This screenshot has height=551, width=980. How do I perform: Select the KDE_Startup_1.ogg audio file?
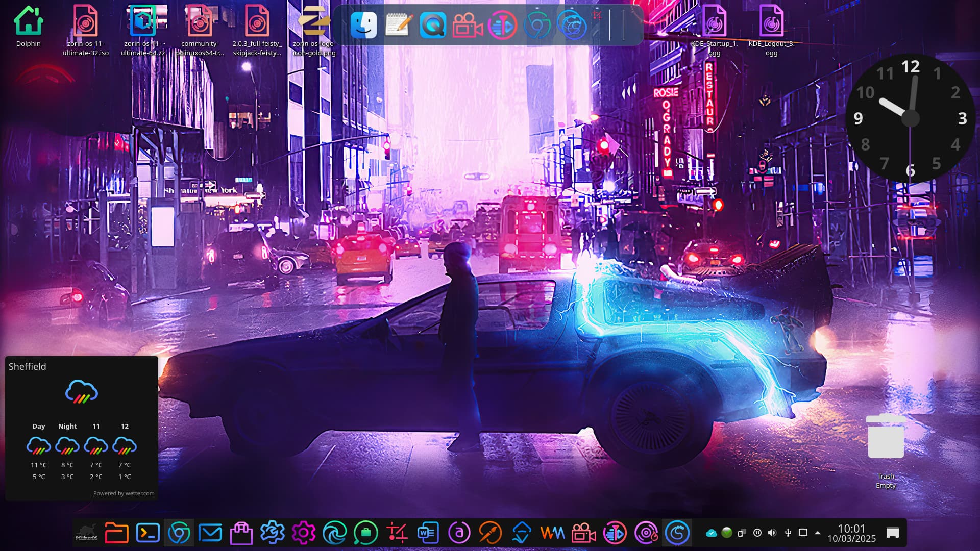[x=714, y=31]
